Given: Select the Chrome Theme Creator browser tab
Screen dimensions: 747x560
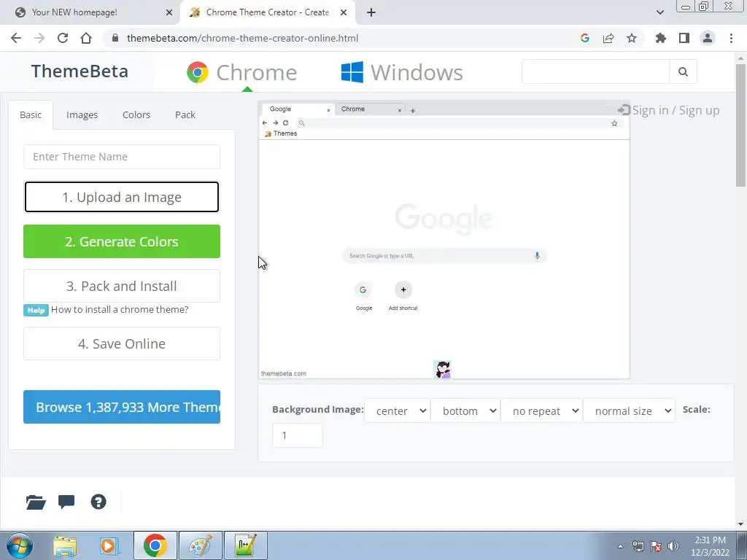Looking at the screenshot, I should coord(267,12).
